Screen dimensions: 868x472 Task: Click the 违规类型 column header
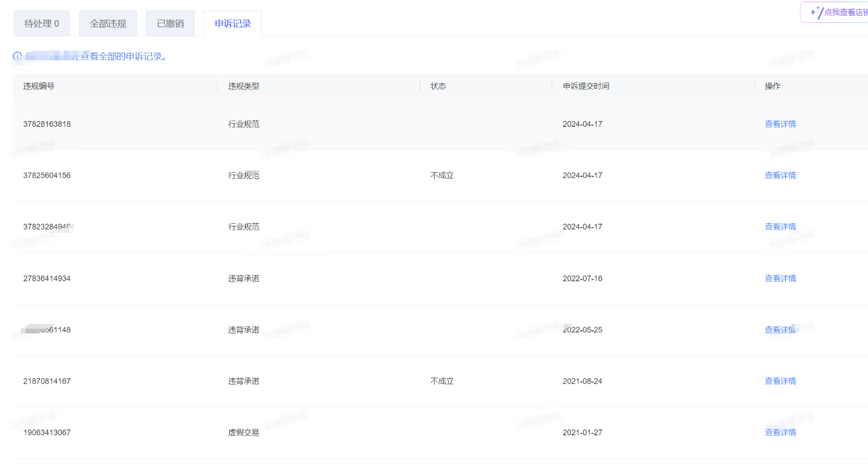[x=244, y=86]
